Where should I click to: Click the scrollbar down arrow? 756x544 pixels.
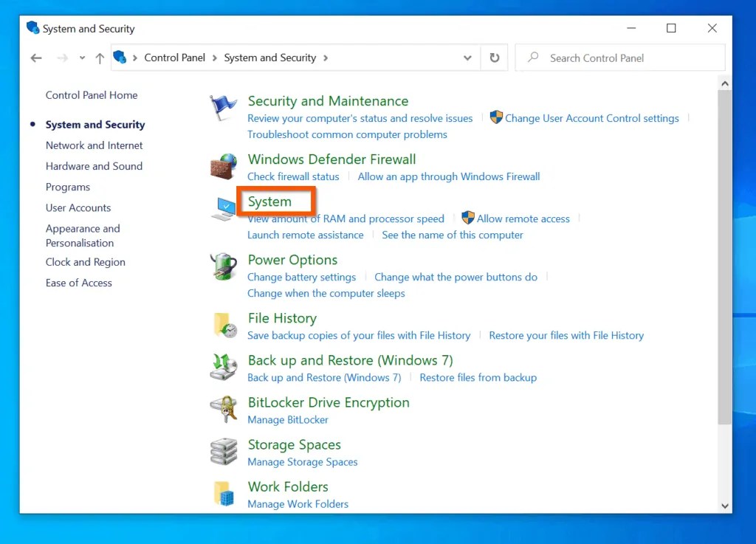pos(724,506)
